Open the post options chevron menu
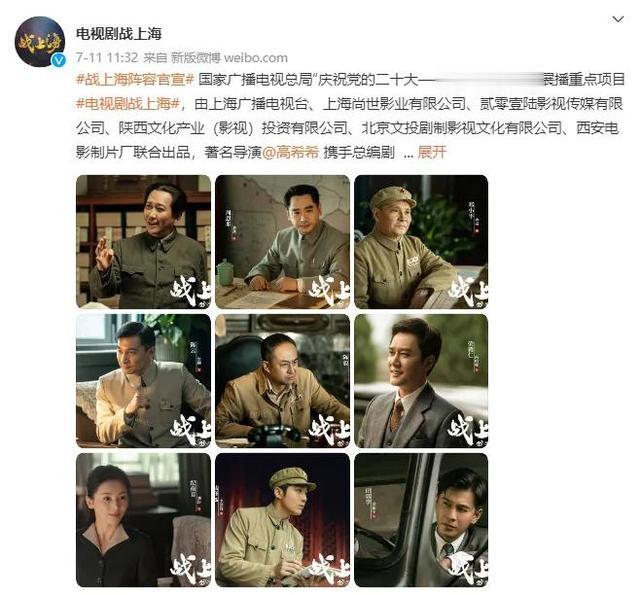 click(x=618, y=19)
